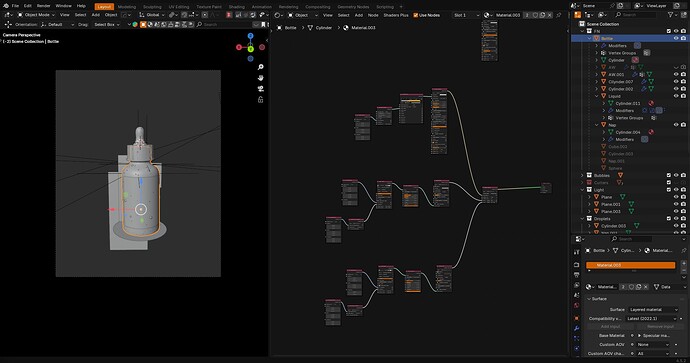This screenshot has height=363, width=690.
Task: Disable render camera for Nap object
Action: [683, 125]
